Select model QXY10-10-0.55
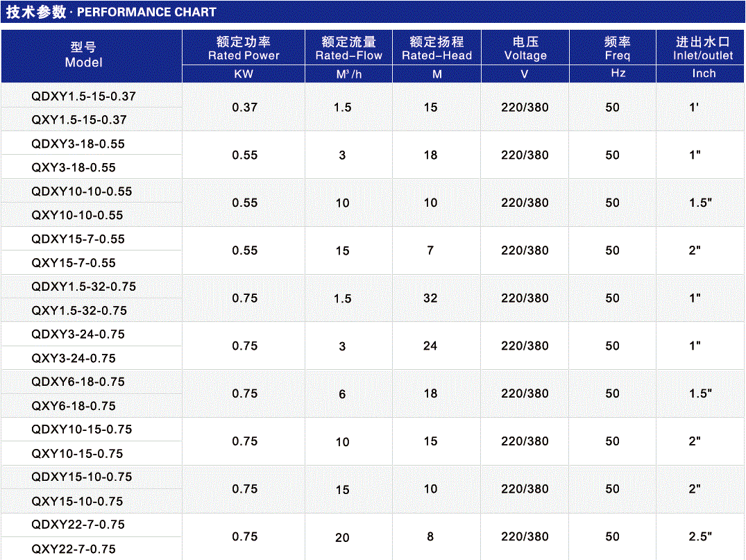The height and width of the screenshot is (560, 746). point(77,215)
